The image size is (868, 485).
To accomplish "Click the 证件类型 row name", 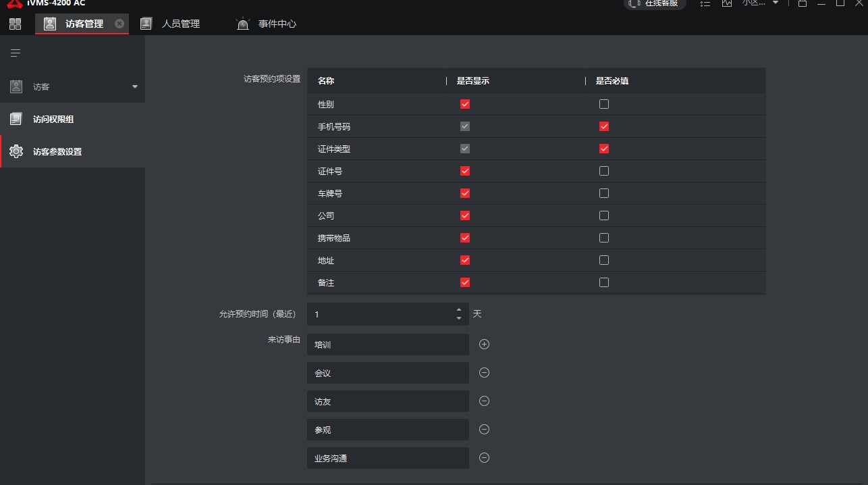I will [334, 149].
